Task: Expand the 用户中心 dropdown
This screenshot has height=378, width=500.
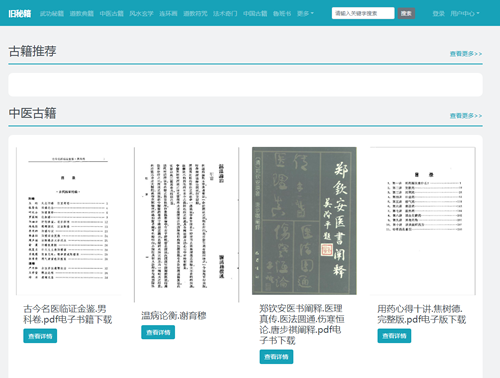Action: tap(465, 14)
